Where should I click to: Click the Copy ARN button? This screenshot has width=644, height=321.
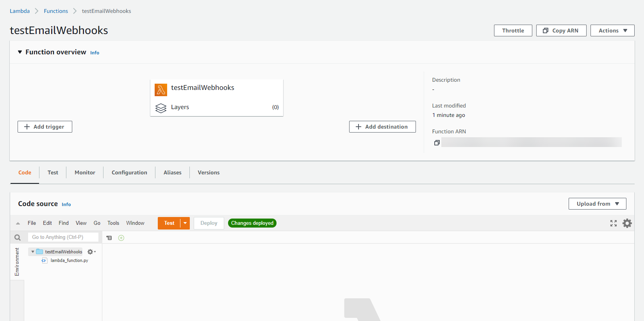pos(561,30)
